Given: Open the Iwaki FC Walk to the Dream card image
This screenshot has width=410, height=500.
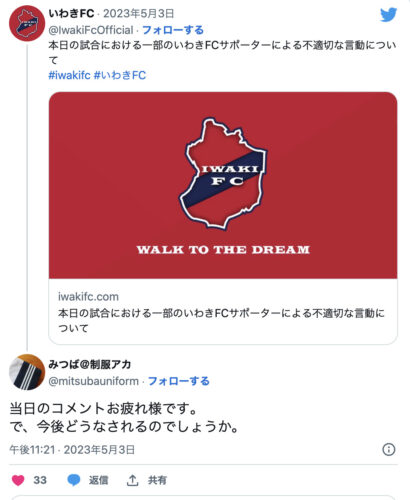Looking at the screenshot, I should 223,185.
